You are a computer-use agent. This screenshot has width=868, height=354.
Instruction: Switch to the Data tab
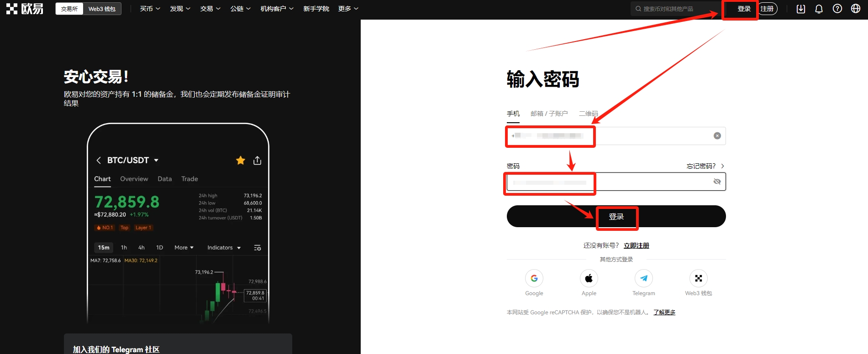click(165, 179)
